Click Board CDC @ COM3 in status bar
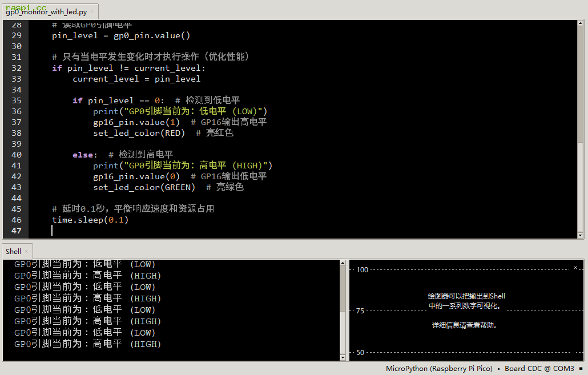This screenshot has width=588, height=375. point(539,369)
